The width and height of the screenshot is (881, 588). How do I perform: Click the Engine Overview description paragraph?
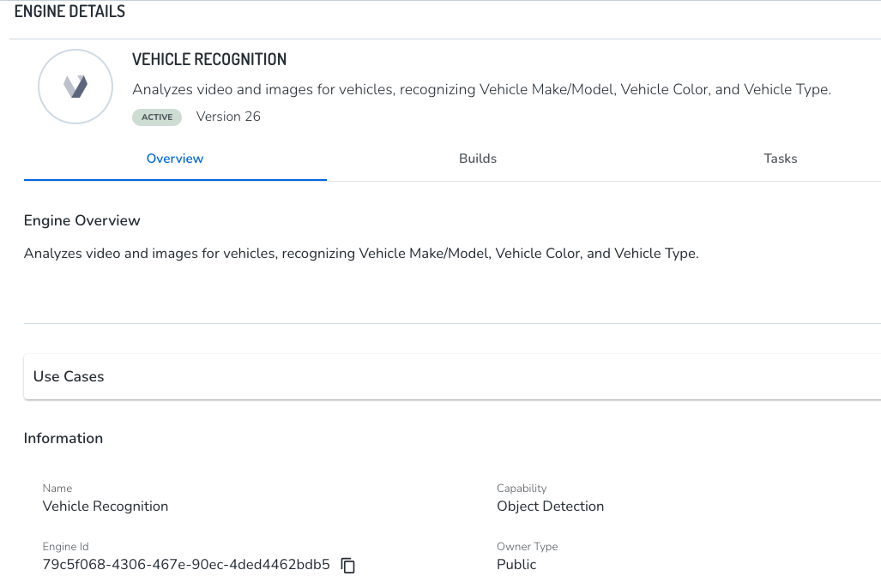[361, 254]
